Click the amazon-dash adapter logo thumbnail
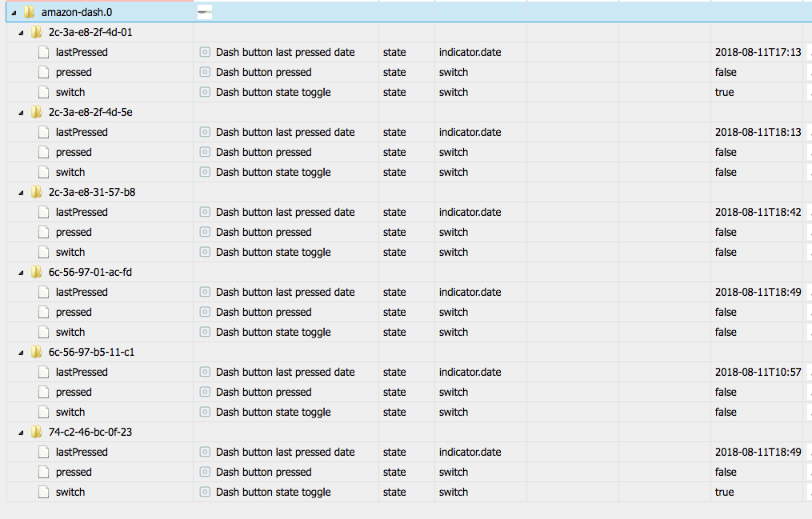Screen dimensions: 812x519 [x=205, y=12]
